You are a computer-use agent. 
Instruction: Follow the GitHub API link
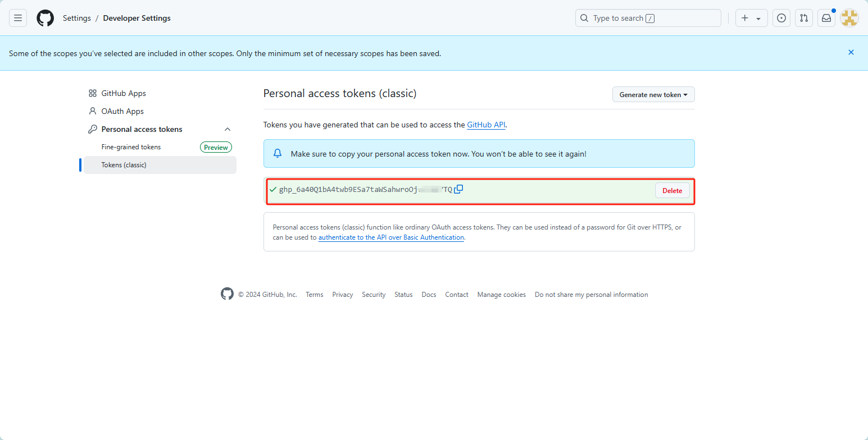[487, 125]
